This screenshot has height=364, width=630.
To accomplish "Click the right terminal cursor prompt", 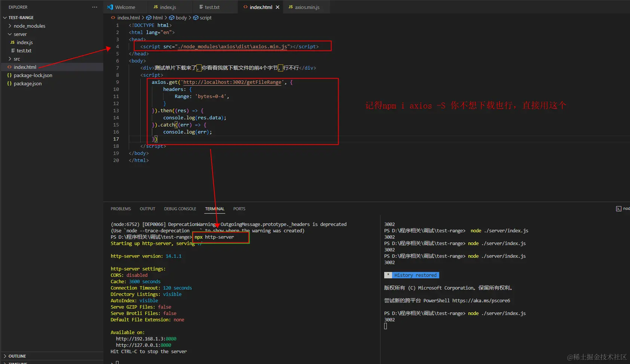I will 386,326.
